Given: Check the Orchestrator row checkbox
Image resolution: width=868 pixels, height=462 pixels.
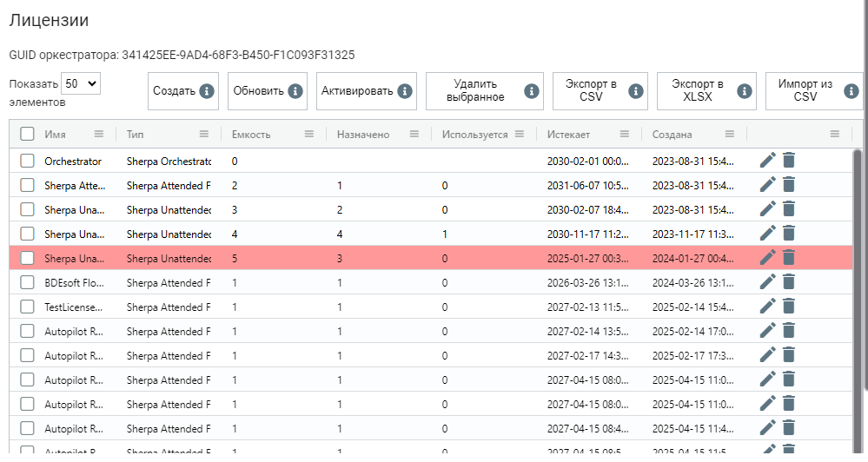Looking at the screenshot, I should point(27,161).
